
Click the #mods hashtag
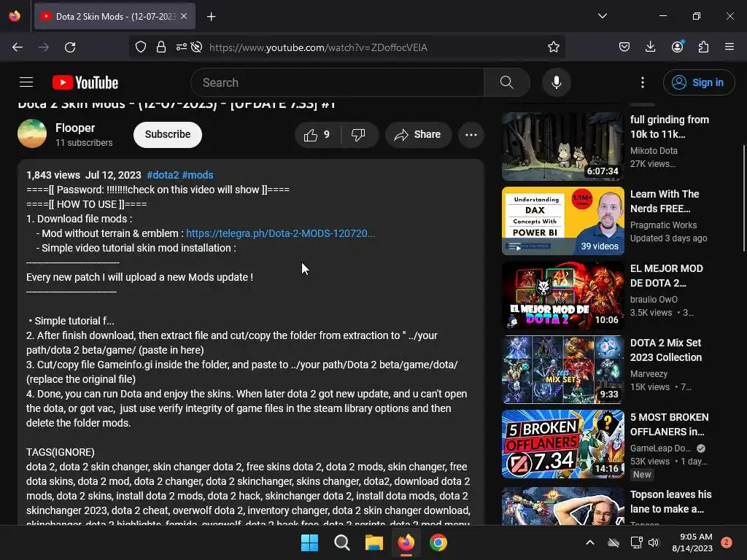pyautogui.click(x=198, y=175)
